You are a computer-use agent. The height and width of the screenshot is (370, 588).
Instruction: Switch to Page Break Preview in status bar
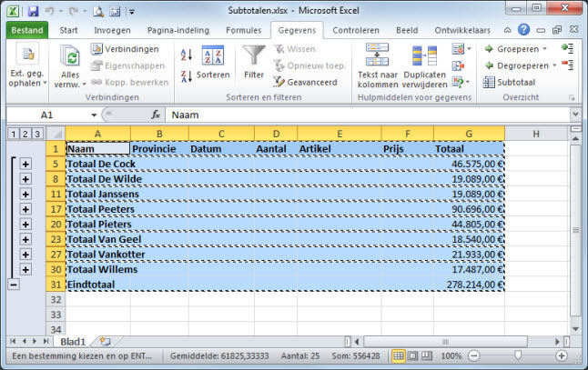tap(426, 355)
